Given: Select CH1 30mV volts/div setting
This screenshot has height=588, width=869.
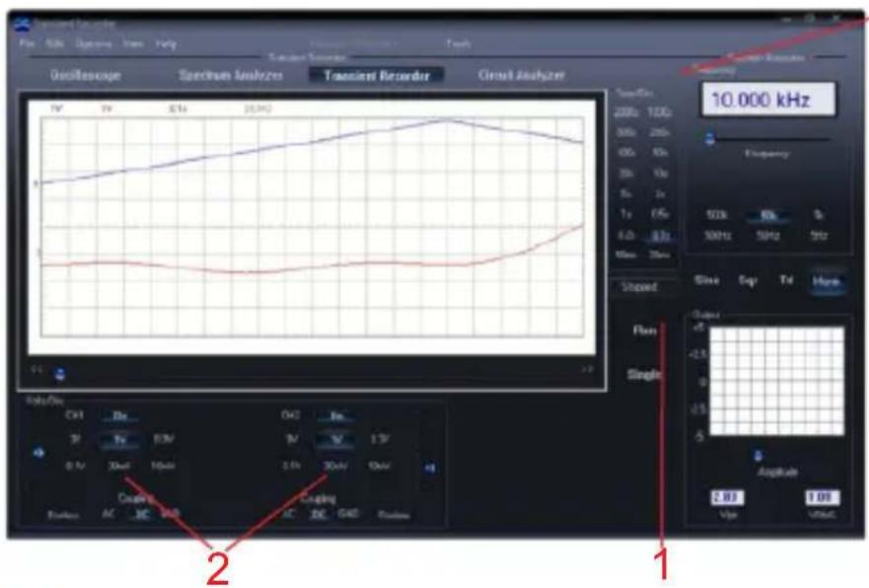Looking at the screenshot, I should point(119,466).
